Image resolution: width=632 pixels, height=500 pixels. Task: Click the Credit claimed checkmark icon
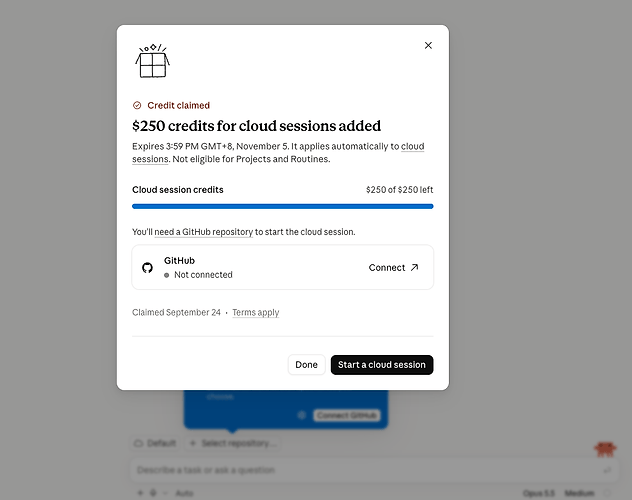(137, 105)
